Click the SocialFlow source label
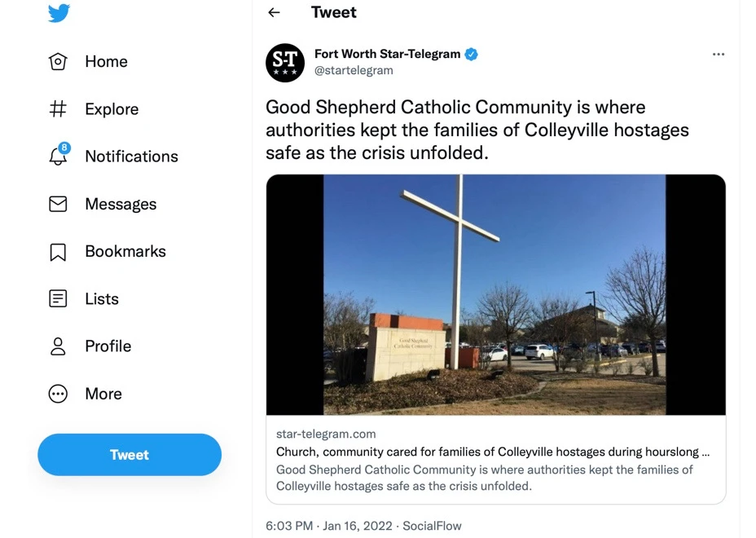Screen dimensions: 756x538 (x=432, y=526)
